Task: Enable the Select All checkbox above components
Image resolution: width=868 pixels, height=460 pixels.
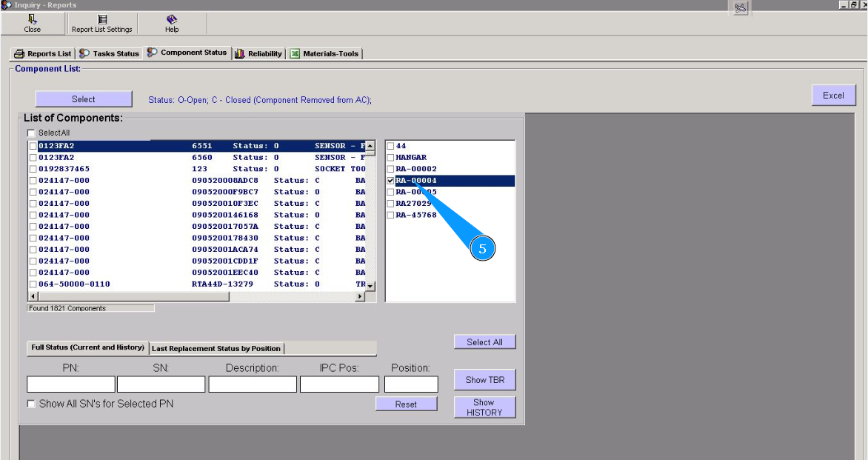Action: pos(31,133)
